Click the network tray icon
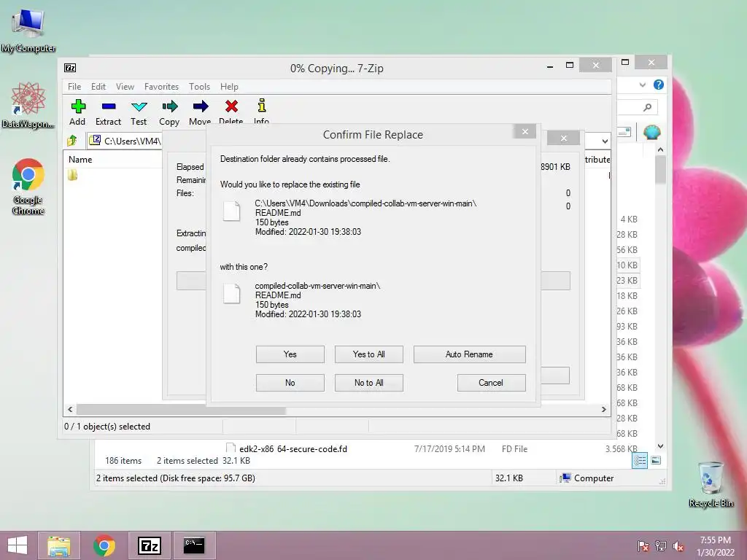This screenshot has width=747, height=560. 661,547
